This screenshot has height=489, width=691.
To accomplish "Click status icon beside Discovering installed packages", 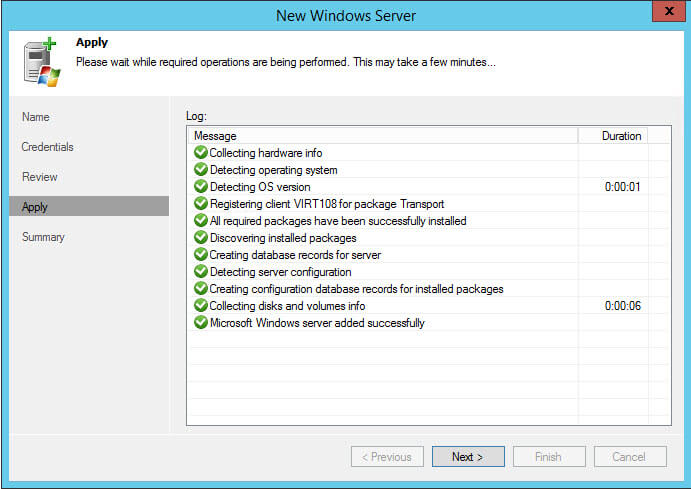I will pyautogui.click(x=200, y=238).
